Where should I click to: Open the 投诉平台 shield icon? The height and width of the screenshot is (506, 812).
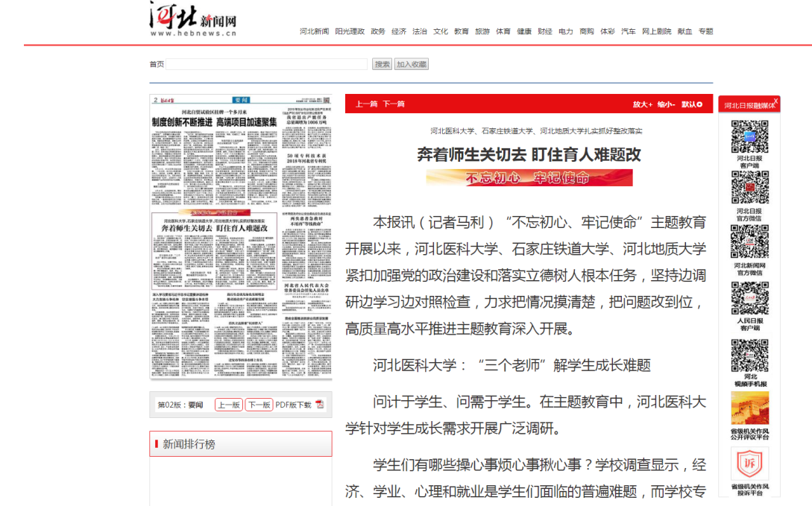(749, 464)
